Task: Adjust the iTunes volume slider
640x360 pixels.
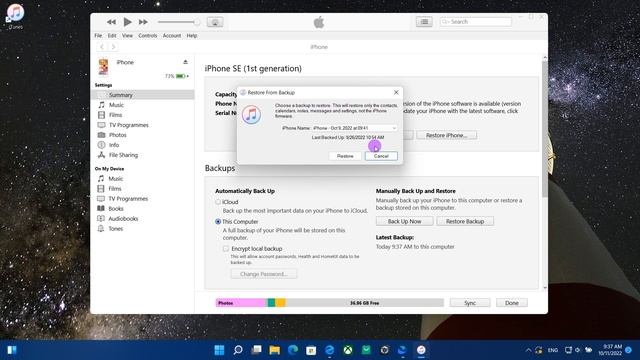Action: point(179,22)
